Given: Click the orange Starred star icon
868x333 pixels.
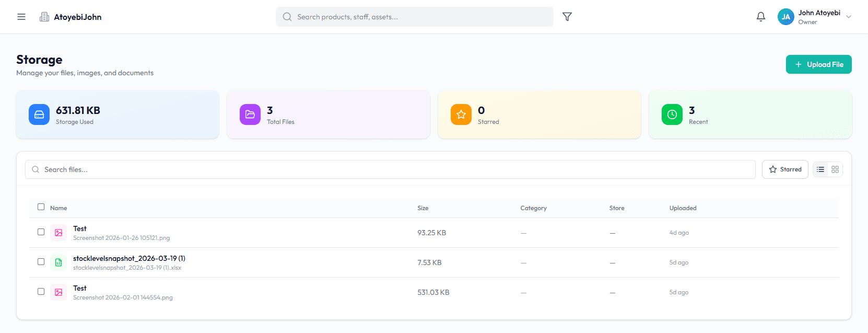Looking at the screenshot, I should [x=461, y=114].
